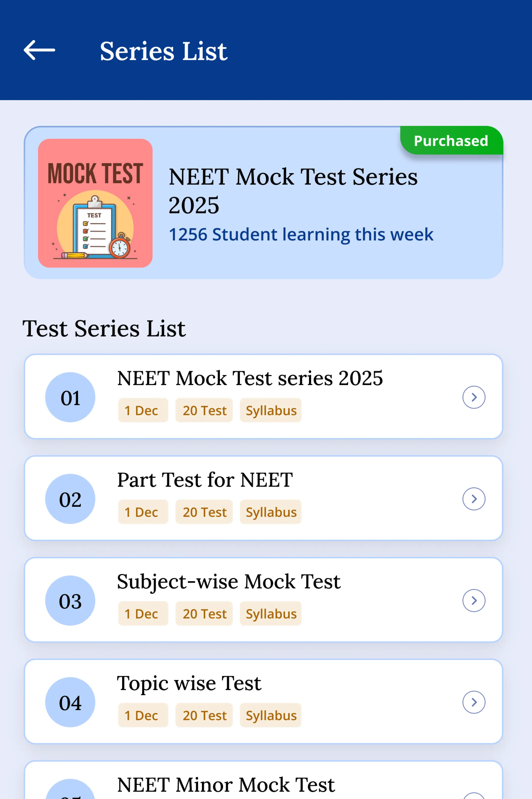Click the Series List header title
Screen dimensions: 532x799
[164, 51]
